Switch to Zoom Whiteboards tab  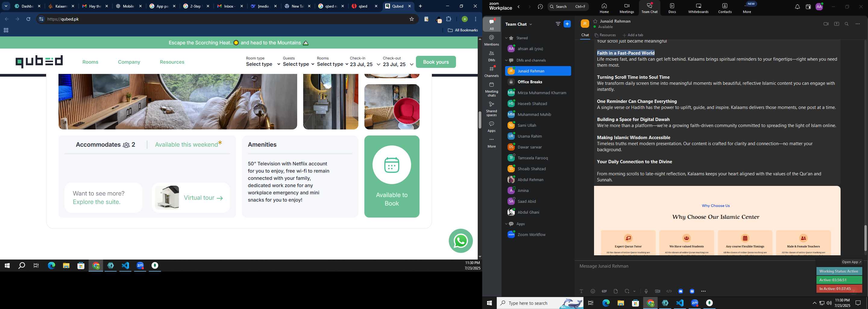(698, 8)
